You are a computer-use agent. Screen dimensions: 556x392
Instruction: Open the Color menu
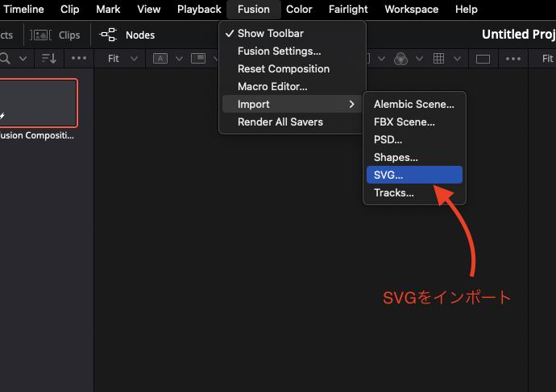(x=299, y=10)
